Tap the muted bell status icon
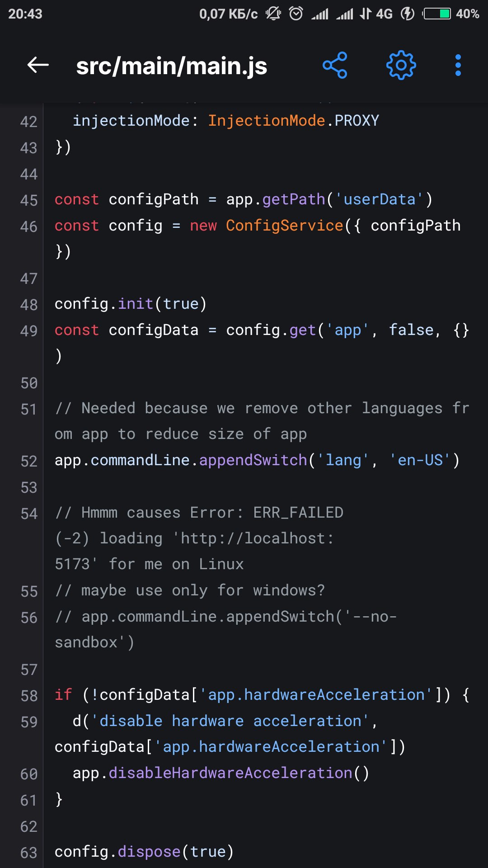 click(273, 14)
